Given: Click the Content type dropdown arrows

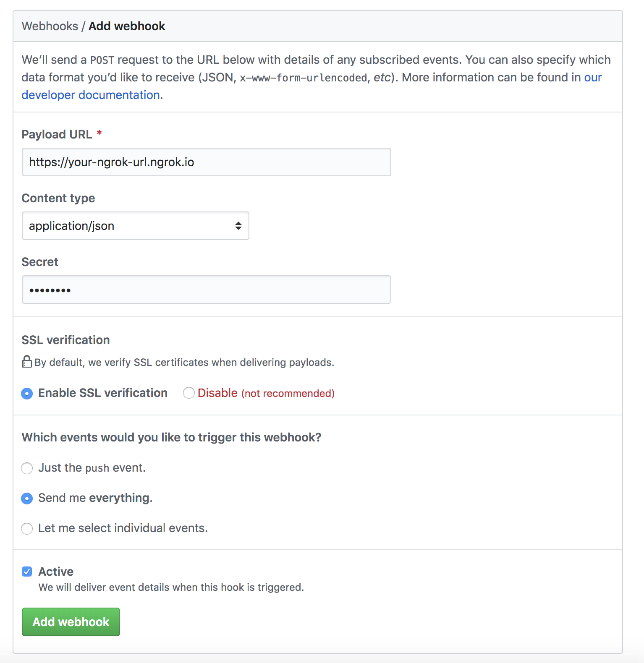Looking at the screenshot, I should 238,226.
